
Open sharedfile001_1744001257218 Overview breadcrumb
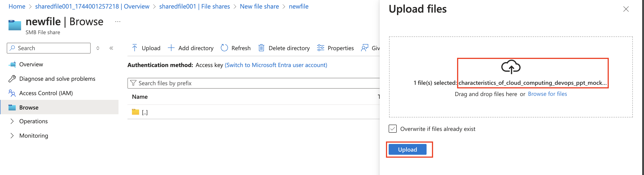click(92, 6)
